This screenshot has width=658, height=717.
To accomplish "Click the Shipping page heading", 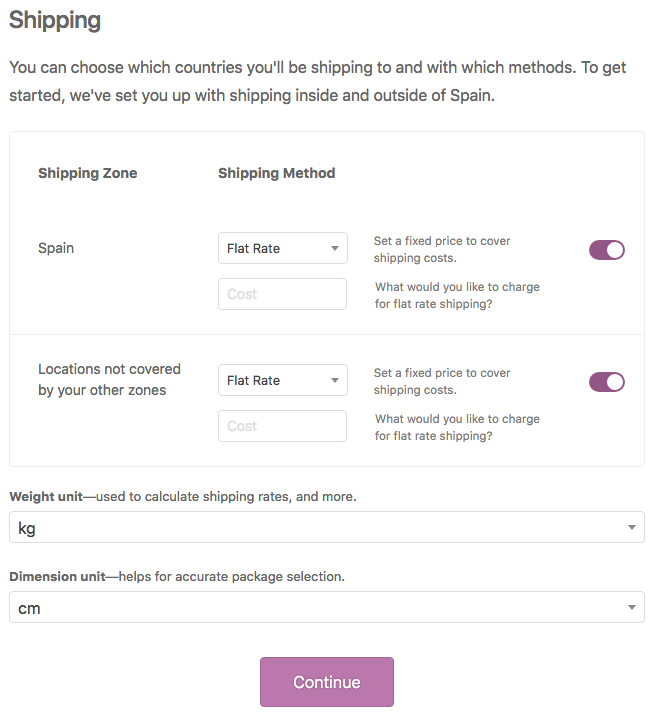I will [55, 21].
